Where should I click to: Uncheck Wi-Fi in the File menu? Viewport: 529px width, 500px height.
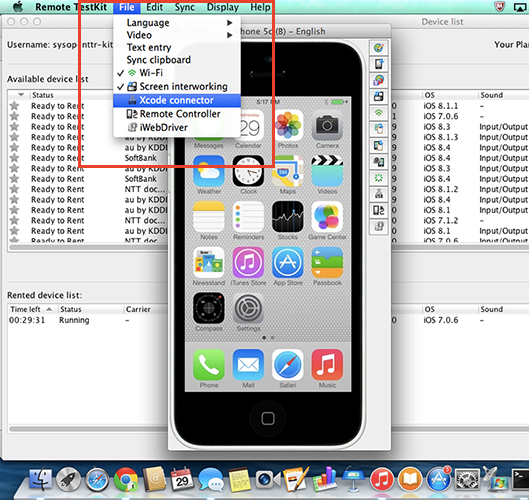[177, 73]
